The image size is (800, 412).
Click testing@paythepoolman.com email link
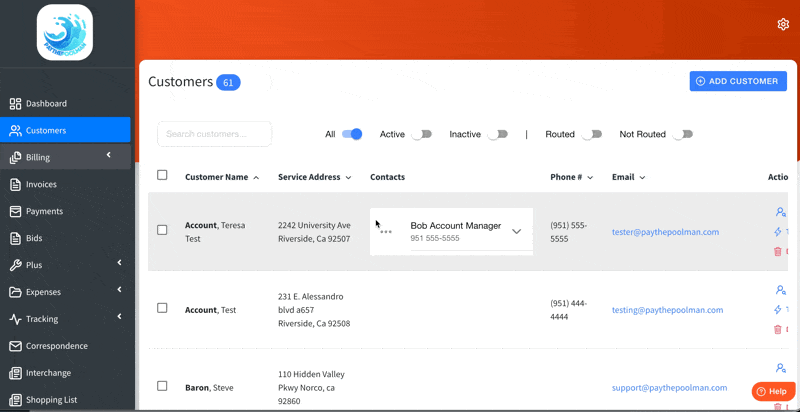[667, 310]
